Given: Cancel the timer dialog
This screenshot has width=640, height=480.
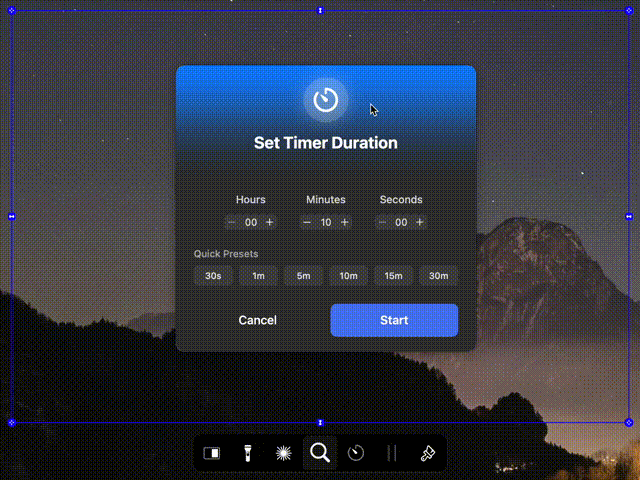Looking at the screenshot, I should click(258, 320).
